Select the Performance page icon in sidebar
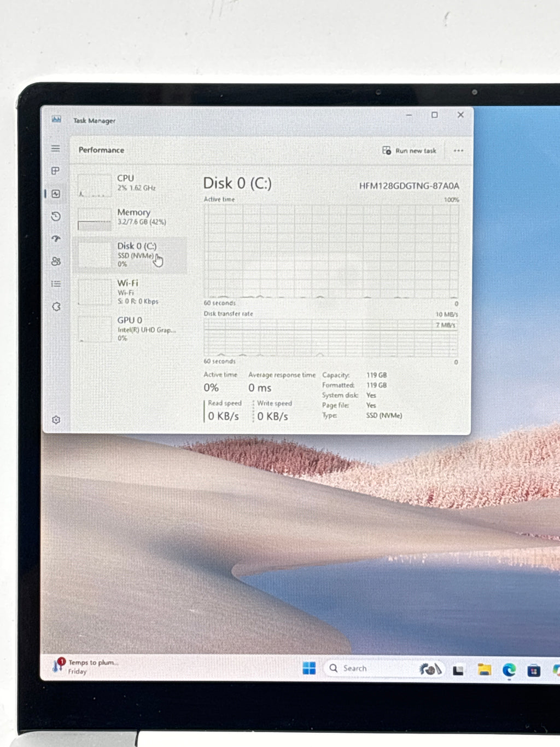 pyautogui.click(x=56, y=194)
